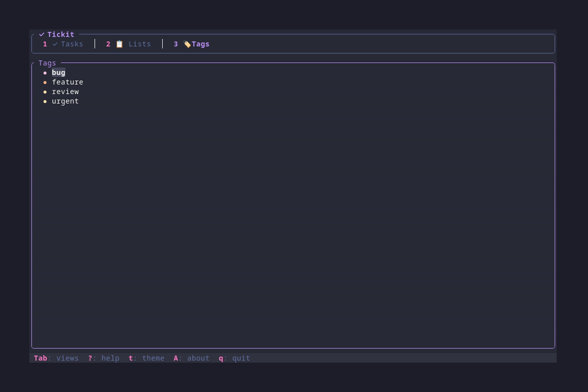Open help from the status bar

pos(103,358)
